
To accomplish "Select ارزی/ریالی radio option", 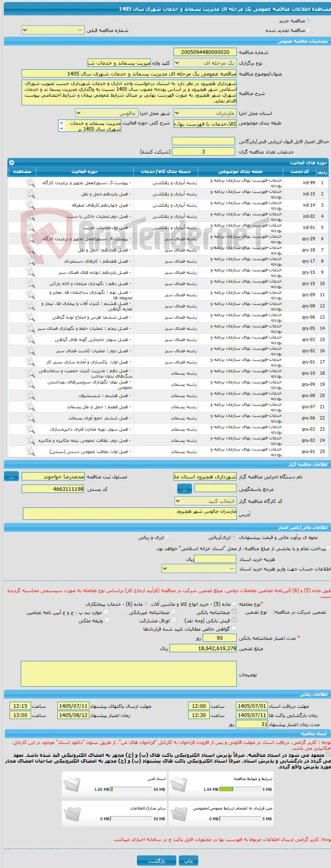I will click(235, 537).
